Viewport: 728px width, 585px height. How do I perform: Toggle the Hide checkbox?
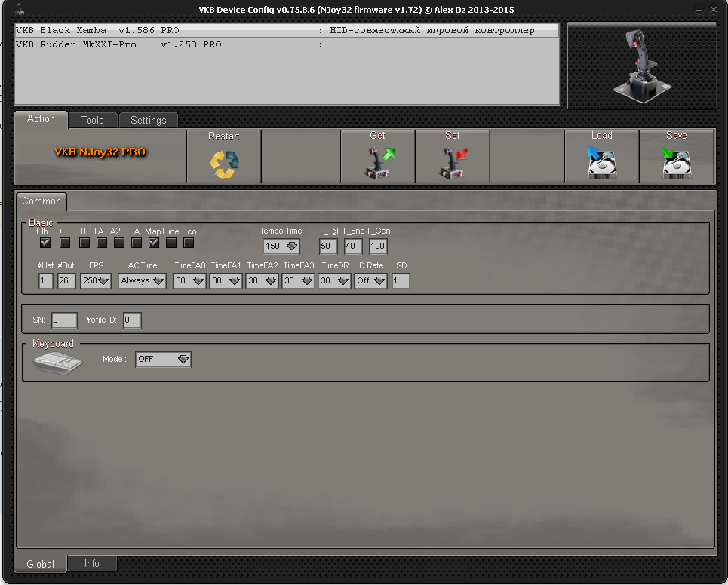click(171, 243)
